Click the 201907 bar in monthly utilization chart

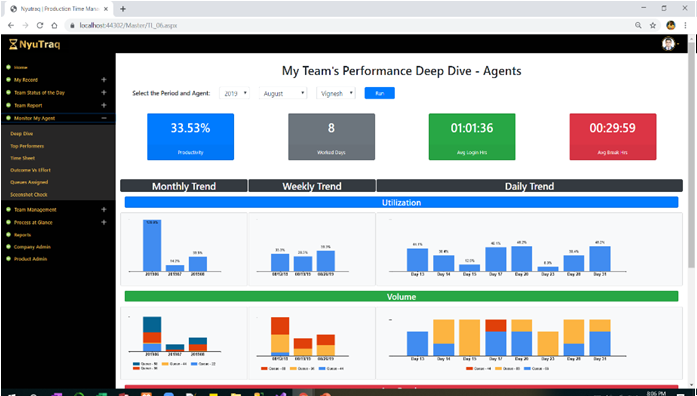pyautogui.click(x=175, y=268)
